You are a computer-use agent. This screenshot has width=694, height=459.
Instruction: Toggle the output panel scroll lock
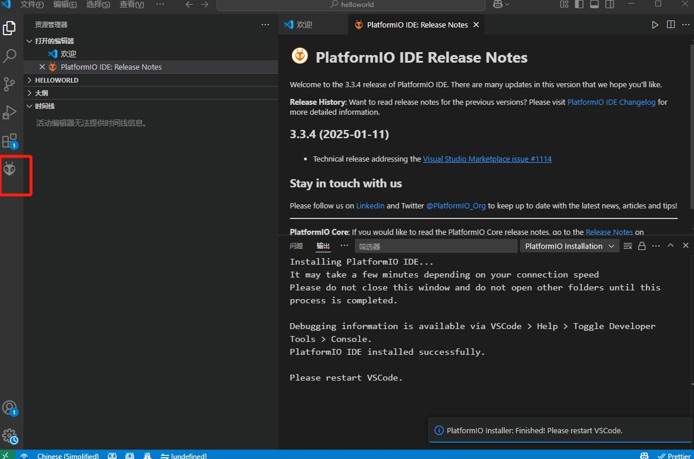click(x=642, y=246)
